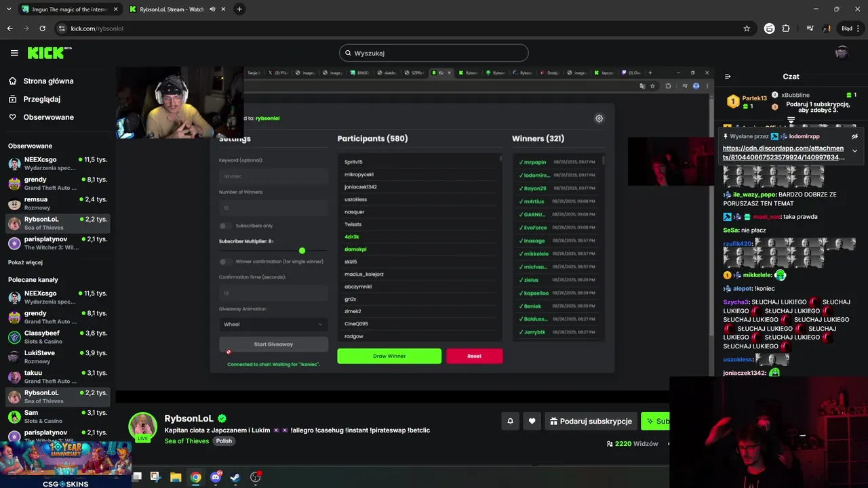Bookmark this page star icon
This screenshot has height=488, width=868.
pos(747,28)
